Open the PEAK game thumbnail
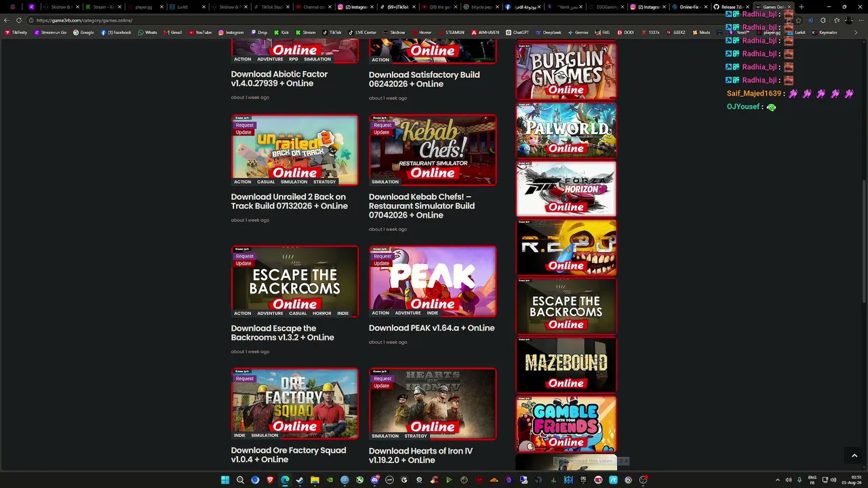This screenshot has width=868, height=488. click(433, 281)
